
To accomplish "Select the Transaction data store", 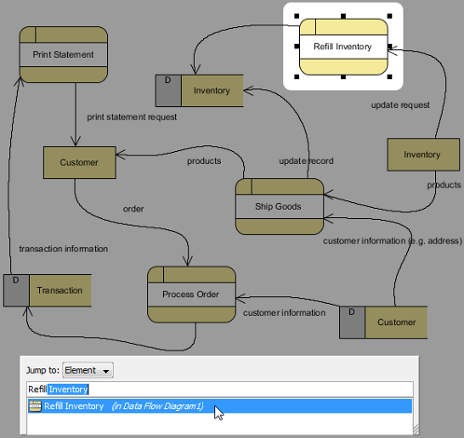I will click(x=47, y=290).
